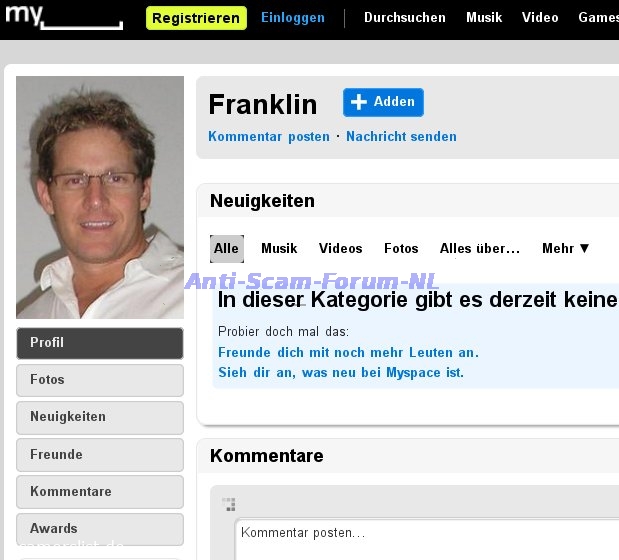
Task: Open Video in top navigation bar
Action: click(x=540, y=17)
